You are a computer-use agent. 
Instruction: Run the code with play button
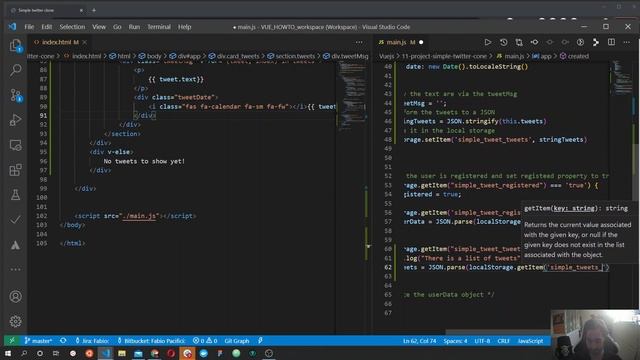click(488, 42)
